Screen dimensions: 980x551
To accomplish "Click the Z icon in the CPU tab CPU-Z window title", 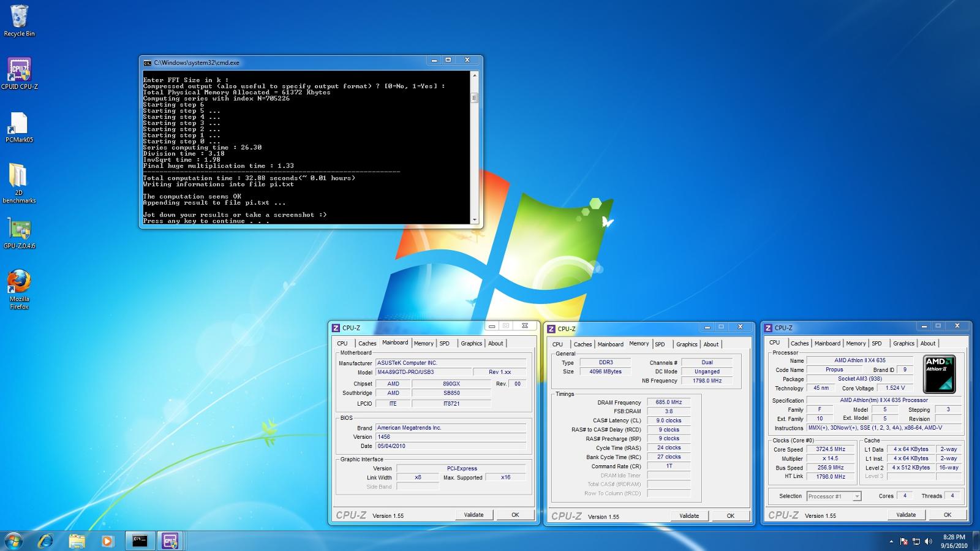I will [x=768, y=328].
